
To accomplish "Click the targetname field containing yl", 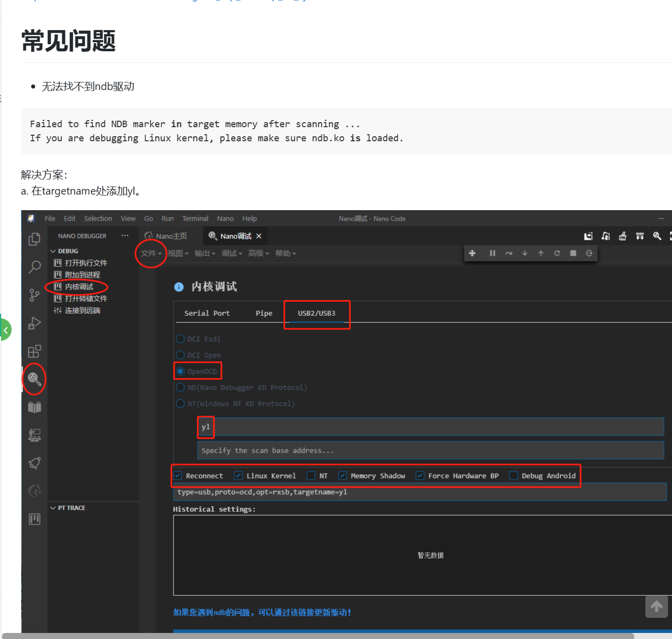I will (x=431, y=427).
